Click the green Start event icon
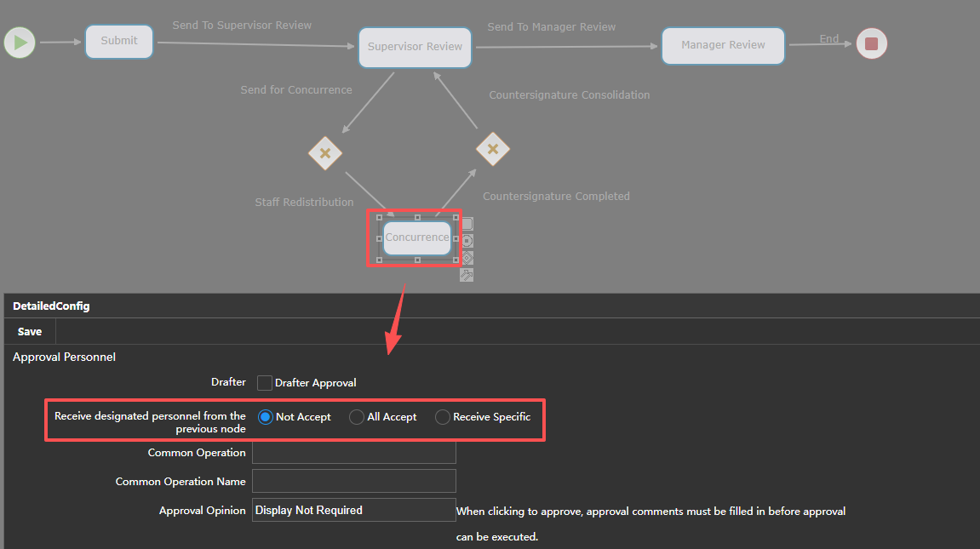Viewport: 980px width, 549px height. 20,42
